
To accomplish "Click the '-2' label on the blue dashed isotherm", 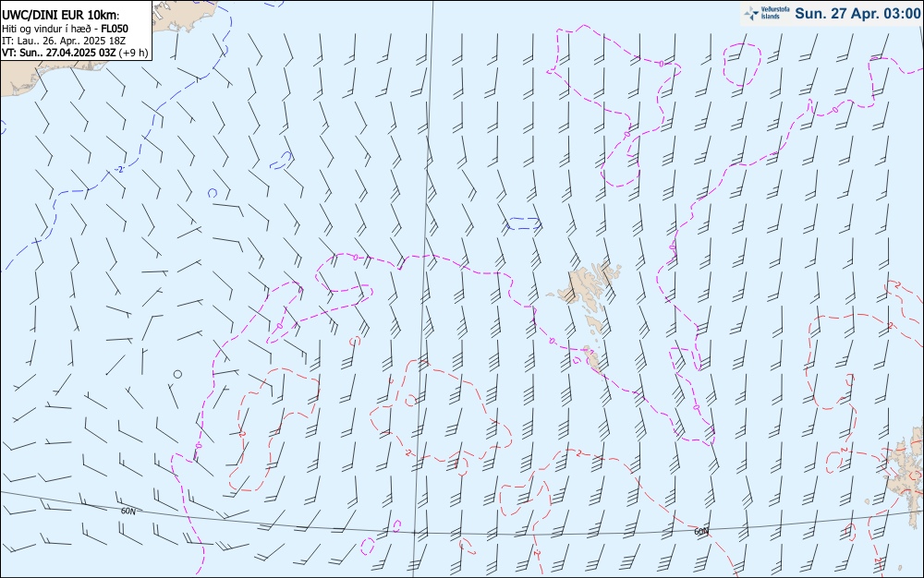I will pyautogui.click(x=119, y=170).
